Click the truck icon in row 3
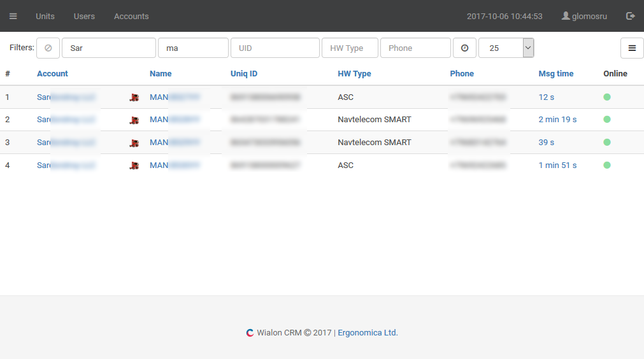Image resolution: width=644 pixels, height=359 pixels. coord(134,143)
